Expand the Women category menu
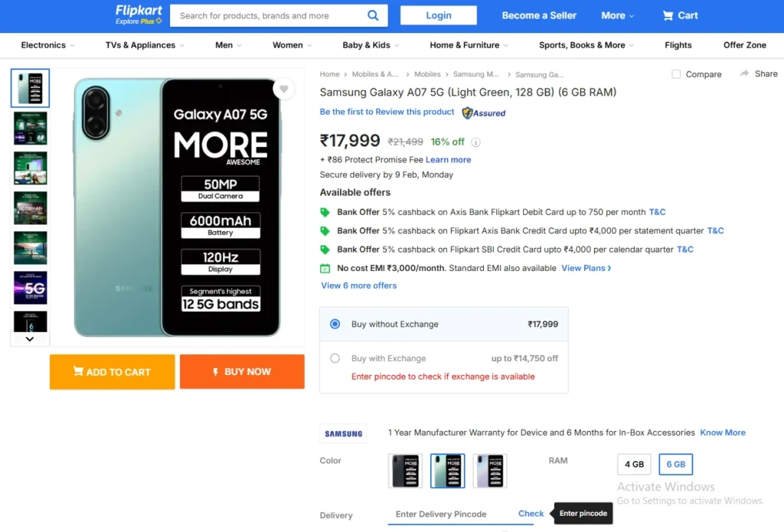This screenshot has width=784, height=532. [x=291, y=45]
